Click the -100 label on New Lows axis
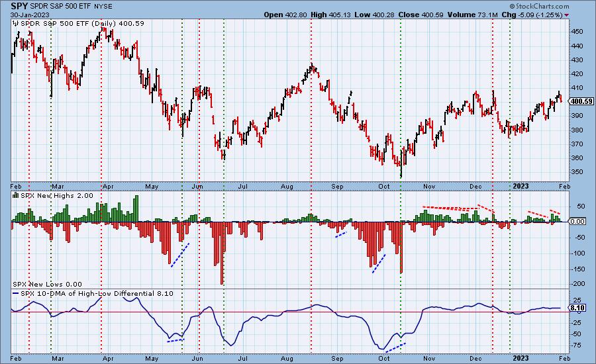 (577, 253)
